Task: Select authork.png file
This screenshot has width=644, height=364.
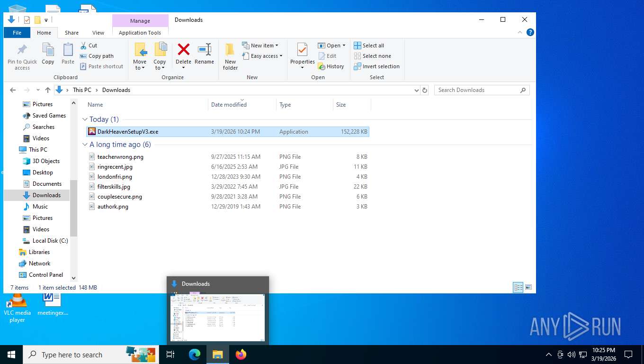Action: pos(228,207)
